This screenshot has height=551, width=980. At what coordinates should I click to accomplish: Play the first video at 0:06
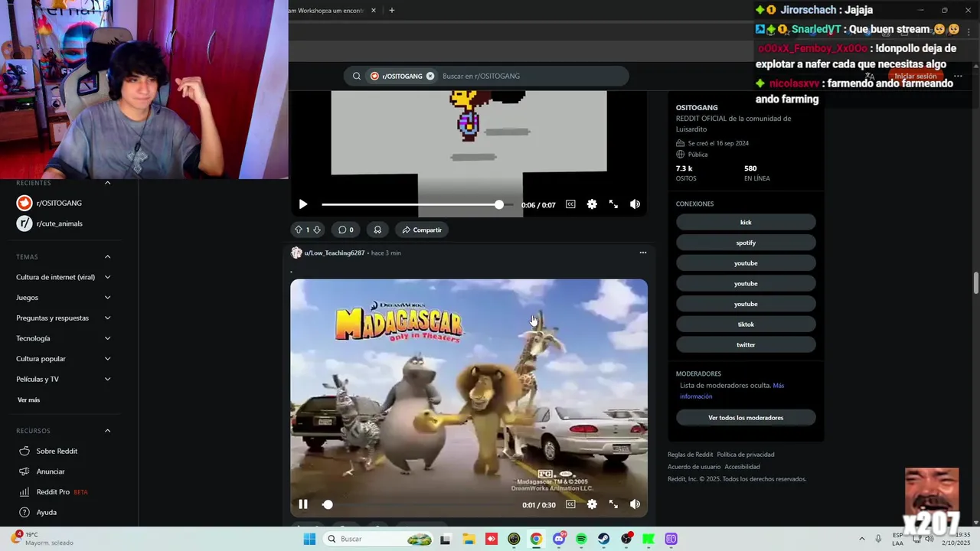(x=303, y=204)
